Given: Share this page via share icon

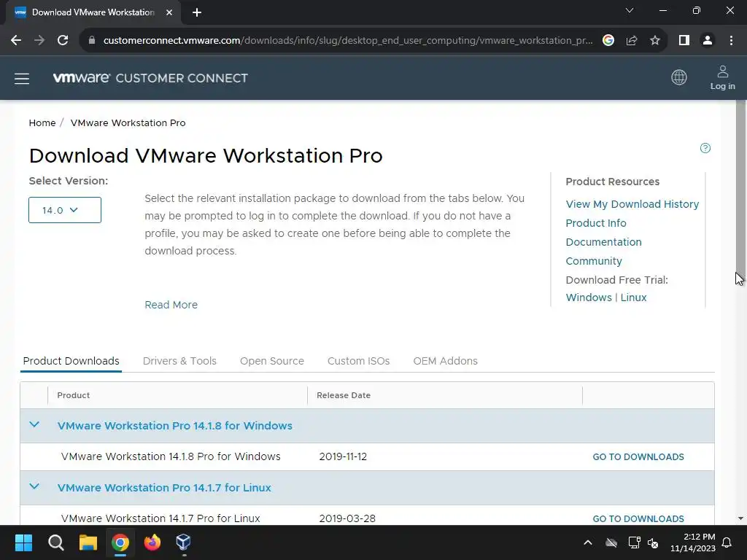Looking at the screenshot, I should click(632, 41).
